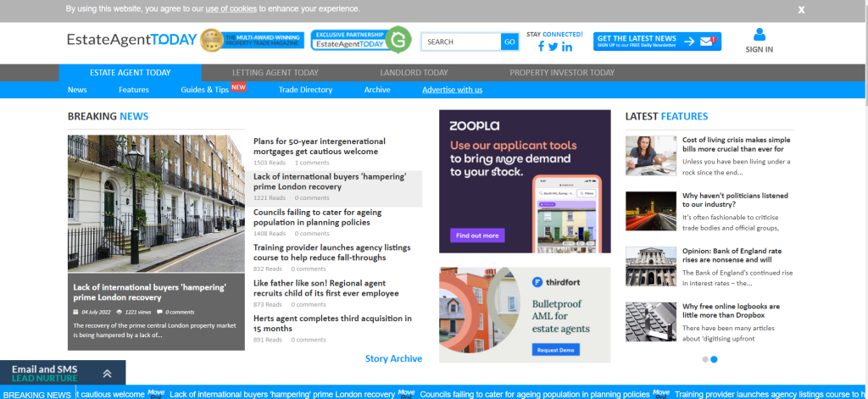
Task: Open the Facebook social icon
Action: coord(540,47)
